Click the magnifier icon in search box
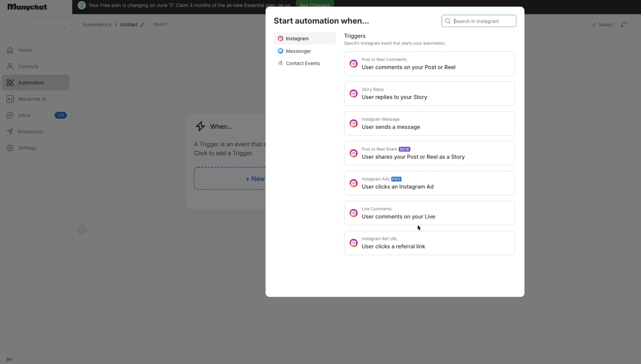 [448, 21]
